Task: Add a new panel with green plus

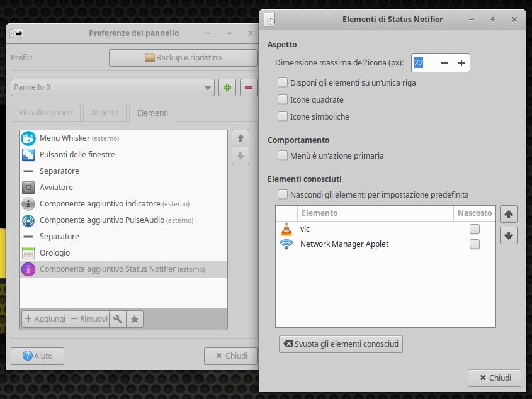Action: [x=227, y=87]
